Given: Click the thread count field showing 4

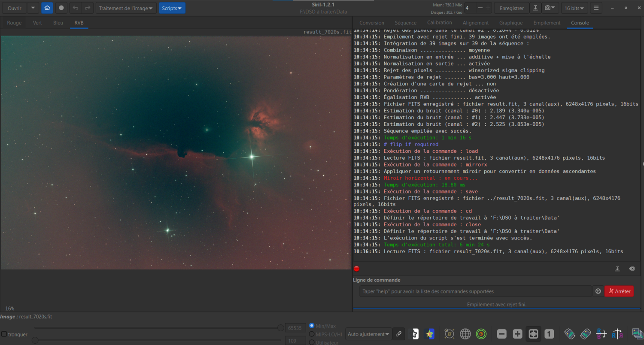Looking at the screenshot, I should [x=469, y=8].
